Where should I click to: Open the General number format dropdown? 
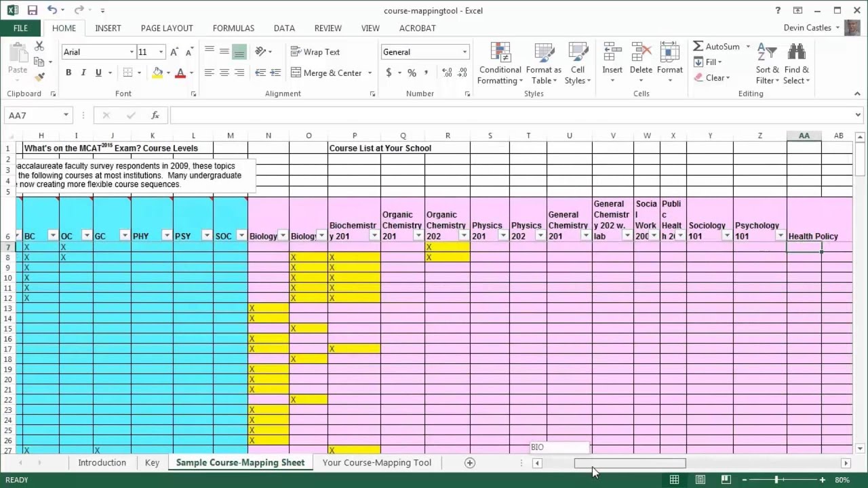coord(465,52)
